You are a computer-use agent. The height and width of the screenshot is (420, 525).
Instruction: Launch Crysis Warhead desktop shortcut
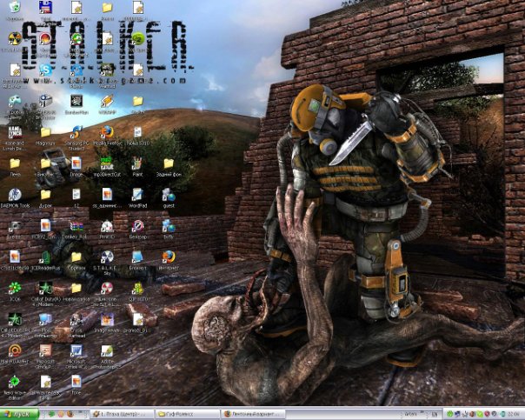pos(76,320)
